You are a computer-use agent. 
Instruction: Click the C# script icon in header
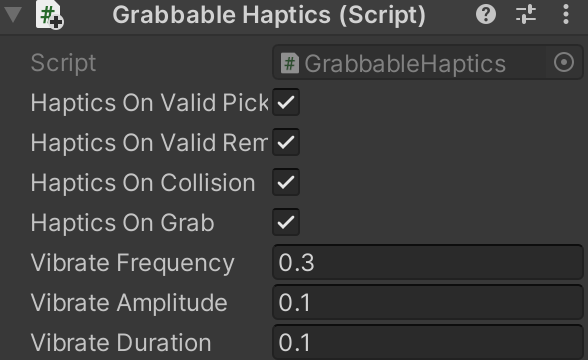49,15
